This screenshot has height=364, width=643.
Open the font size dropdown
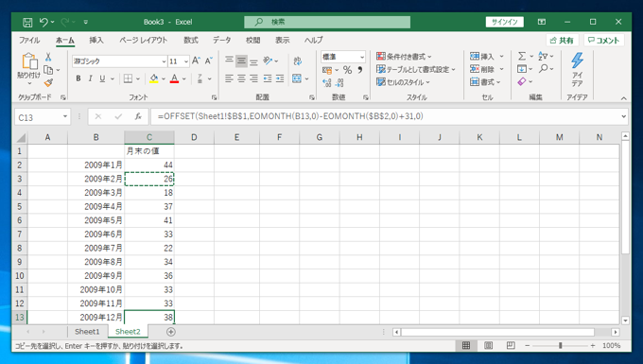(186, 61)
